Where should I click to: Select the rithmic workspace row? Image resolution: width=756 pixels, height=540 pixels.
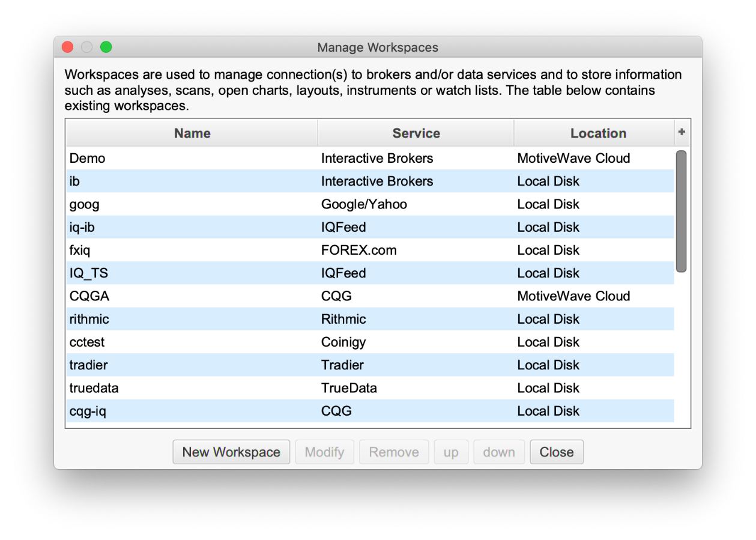89,320
